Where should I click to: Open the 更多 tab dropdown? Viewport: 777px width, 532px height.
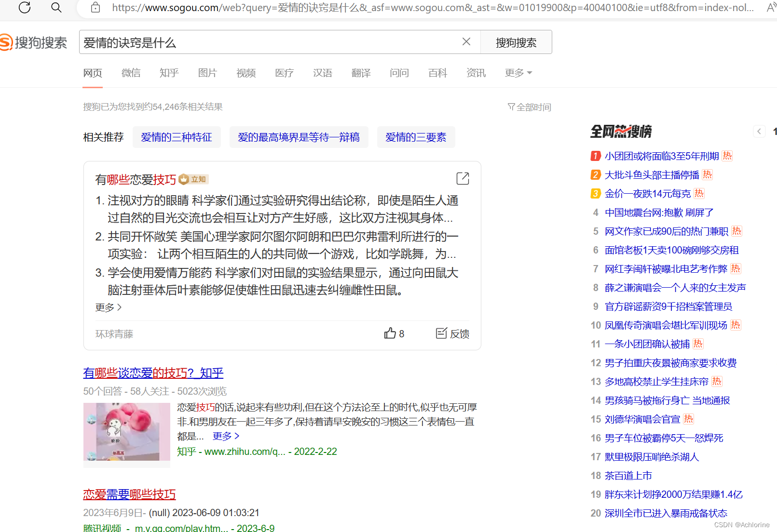(x=518, y=73)
